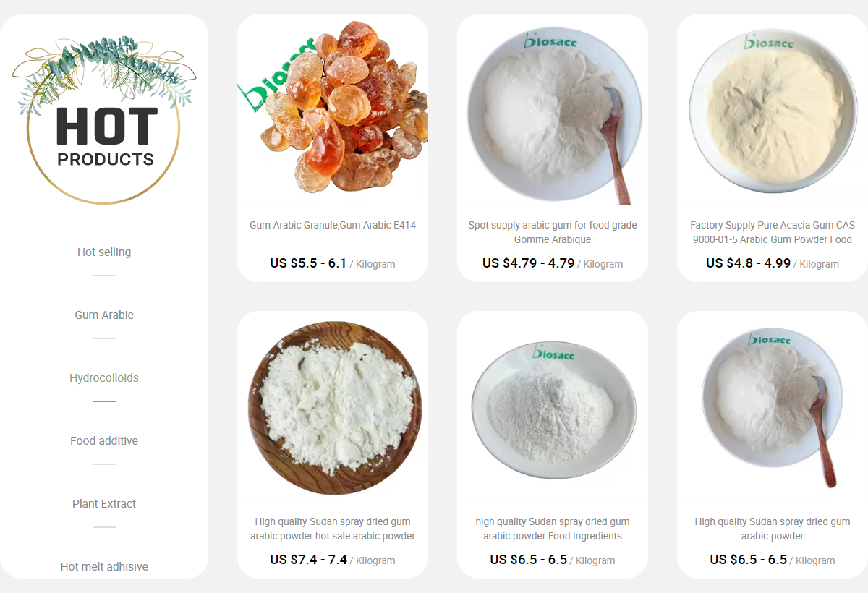The height and width of the screenshot is (593, 868).
Task: Open the Food additive category
Action: 104,441
